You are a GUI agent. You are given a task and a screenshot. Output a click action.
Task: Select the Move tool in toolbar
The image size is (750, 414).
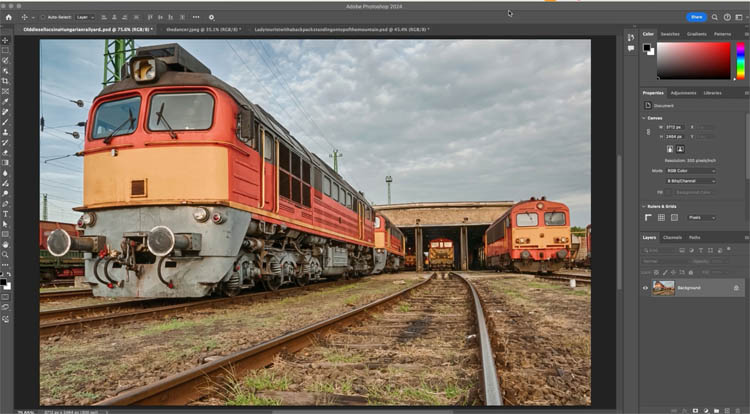[5, 40]
